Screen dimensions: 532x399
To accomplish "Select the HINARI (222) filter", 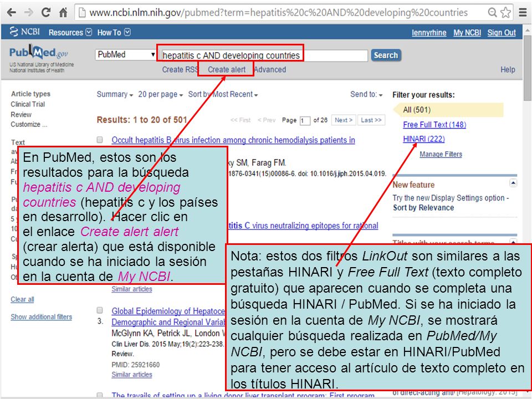I will coord(424,139).
